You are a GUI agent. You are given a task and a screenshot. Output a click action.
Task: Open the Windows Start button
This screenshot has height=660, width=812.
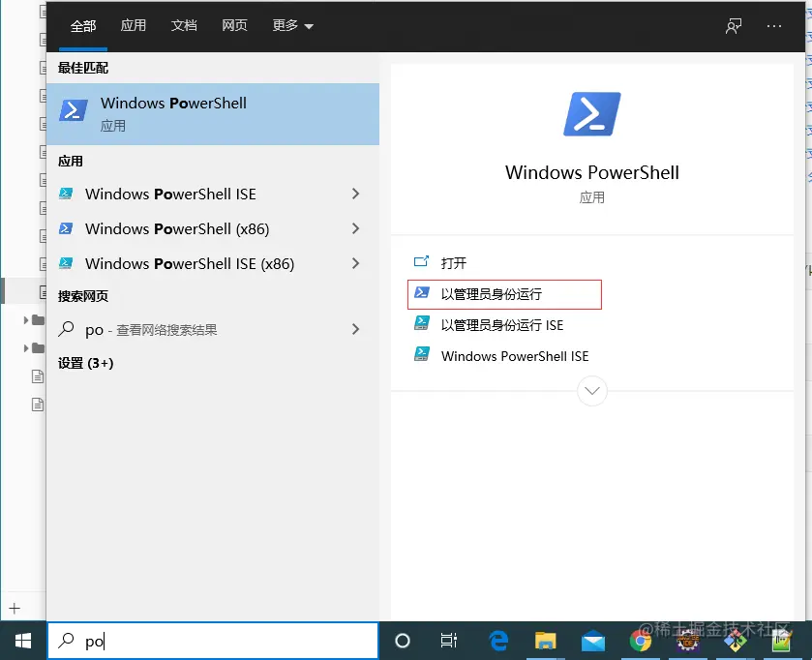pos(23,641)
